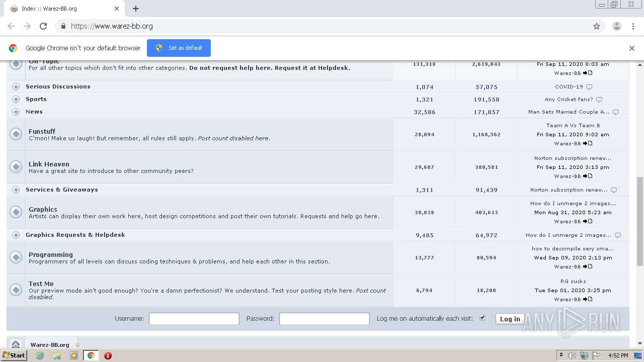Open the how to decompile very sma... topic
The image size is (644, 362).
(573, 248)
